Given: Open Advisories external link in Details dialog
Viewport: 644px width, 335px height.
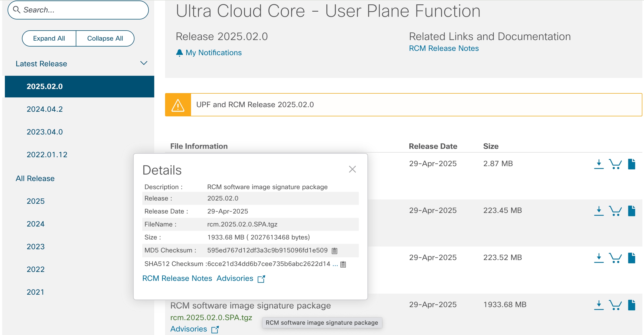Looking at the screenshot, I should [261, 278].
